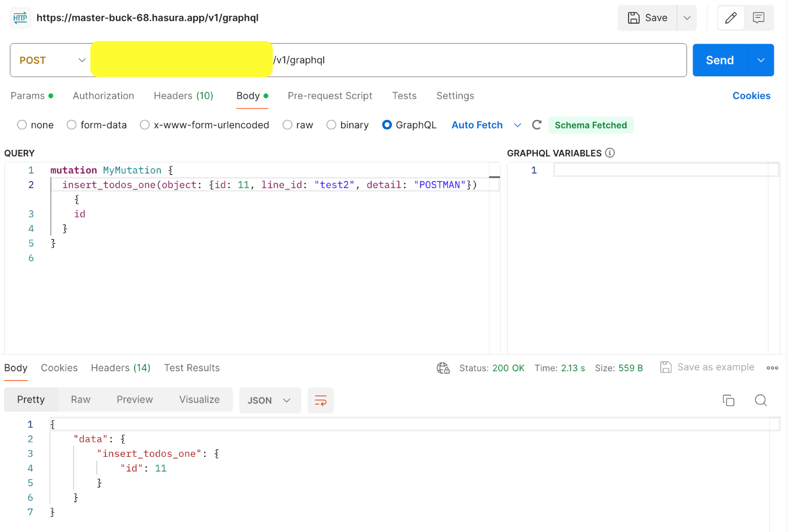Open the POST method dropdown

(x=52, y=60)
